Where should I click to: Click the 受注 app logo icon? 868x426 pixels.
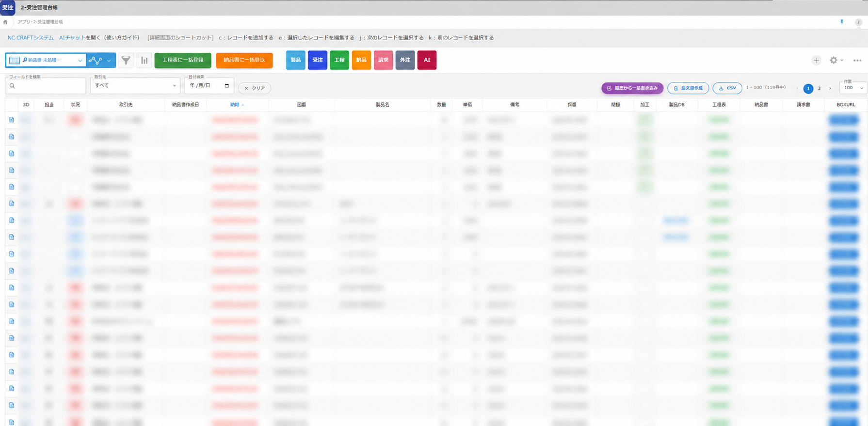point(8,7)
